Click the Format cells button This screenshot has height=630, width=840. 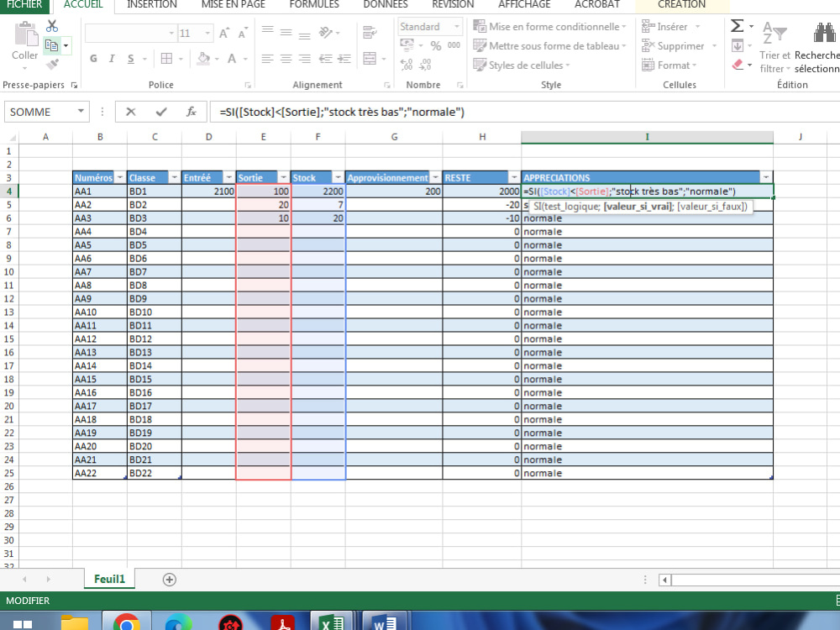(x=669, y=66)
